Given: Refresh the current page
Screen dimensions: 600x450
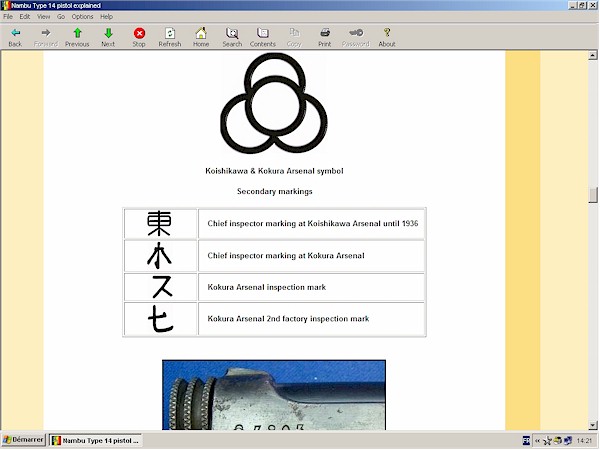Looking at the screenshot, I should (170, 37).
